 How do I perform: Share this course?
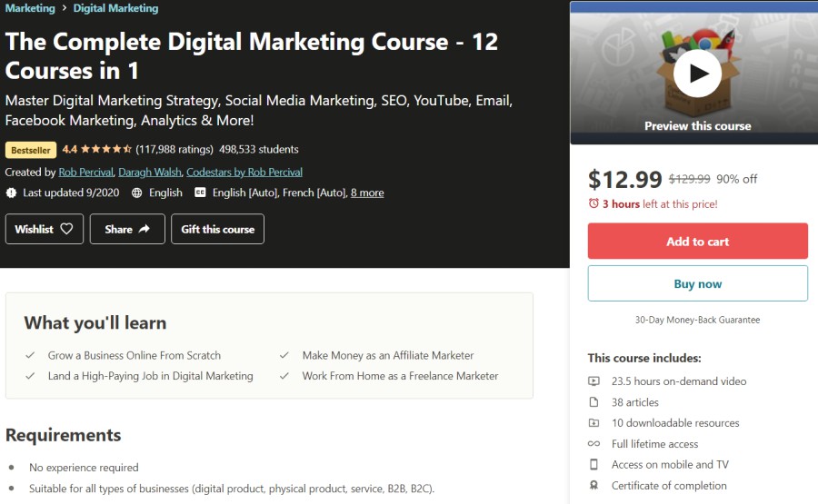[127, 229]
